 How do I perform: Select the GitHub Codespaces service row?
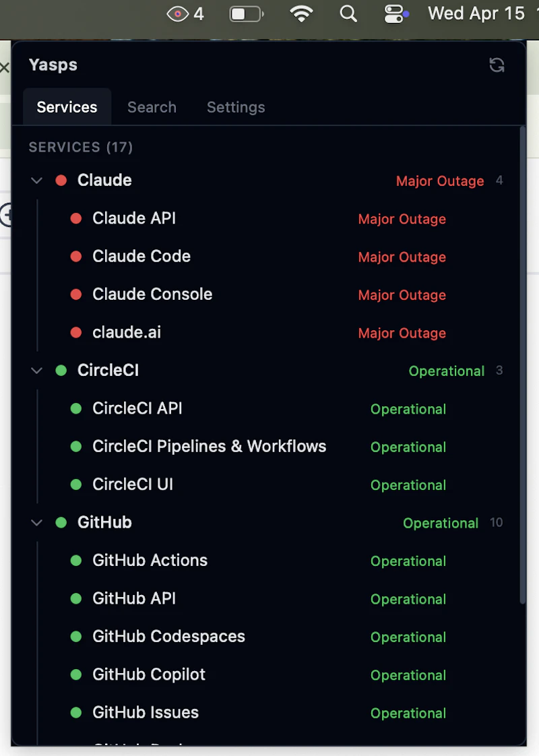168,637
